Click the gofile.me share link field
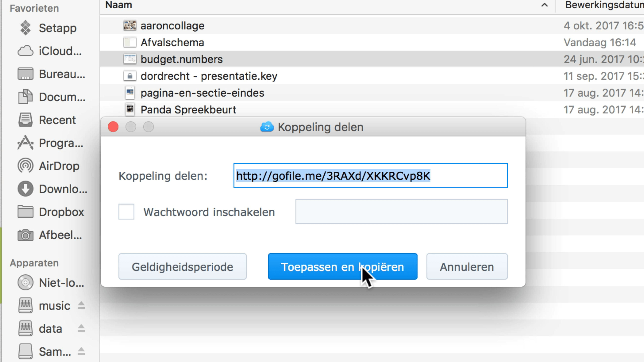This screenshot has width=644, height=362. [x=370, y=175]
